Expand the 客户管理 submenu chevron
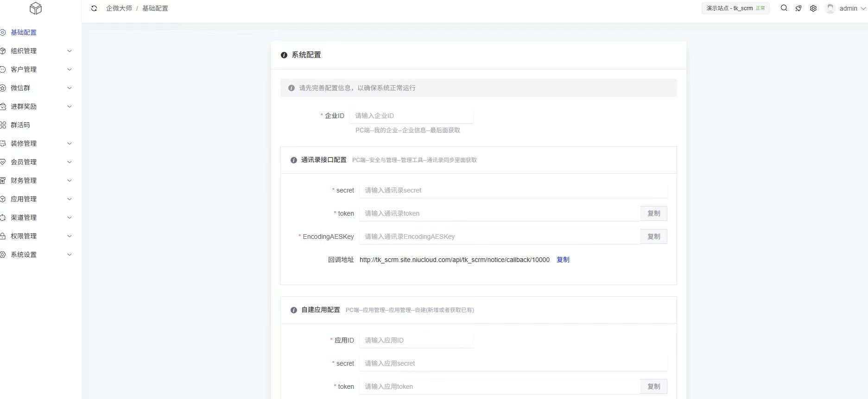The image size is (868, 399). (x=70, y=69)
